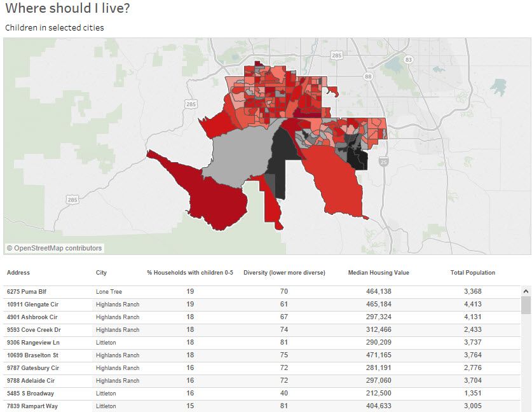This screenshot has width=532, height=412.
Task: Click the total population value 4,413
Action: (x=473, y=304)
